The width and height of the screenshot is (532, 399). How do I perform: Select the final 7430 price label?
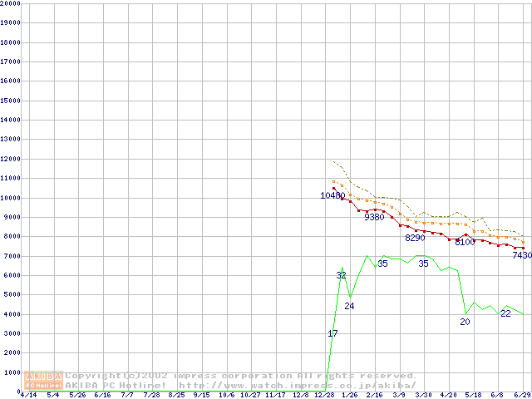[x=521, y=255]
